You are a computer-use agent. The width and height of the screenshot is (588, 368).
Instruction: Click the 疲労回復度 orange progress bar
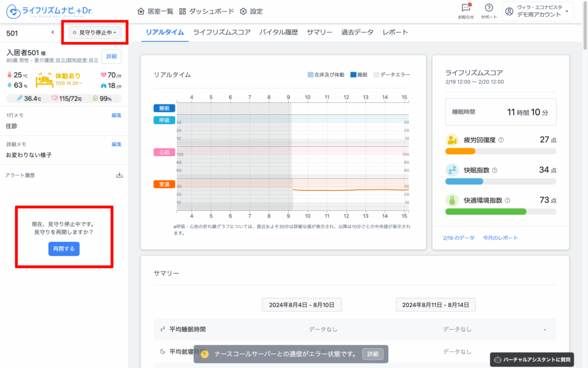[460, 152]
